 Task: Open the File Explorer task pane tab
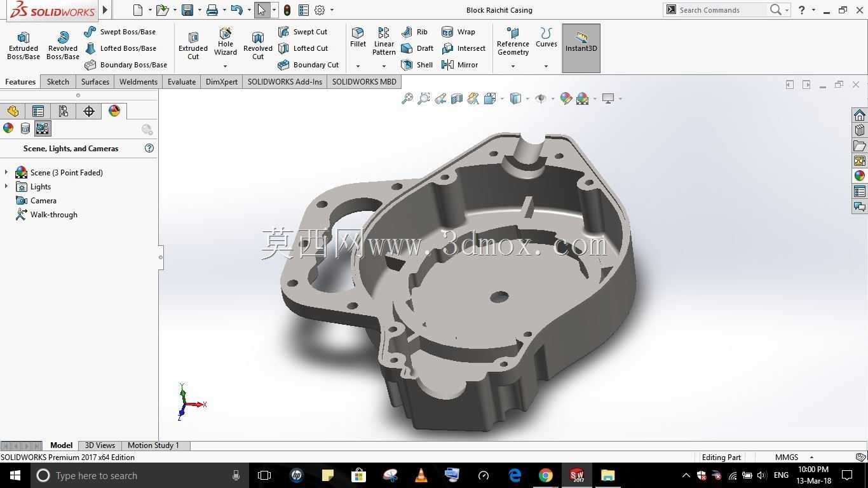(x=860, y=146)
